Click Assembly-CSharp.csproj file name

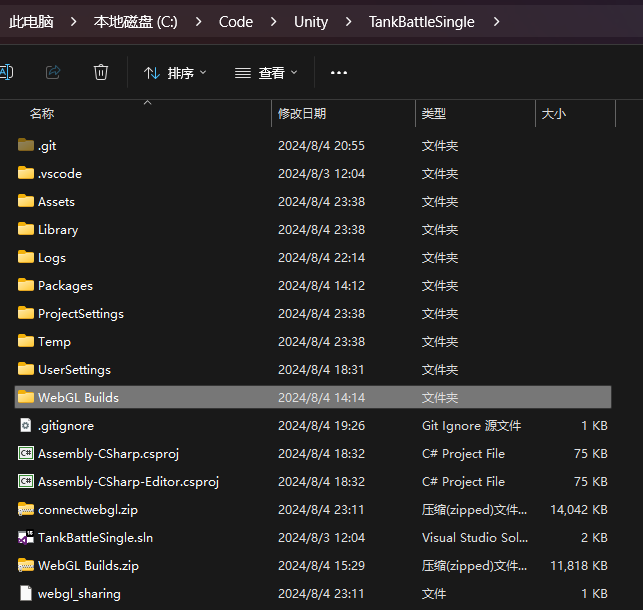point(109,454)
